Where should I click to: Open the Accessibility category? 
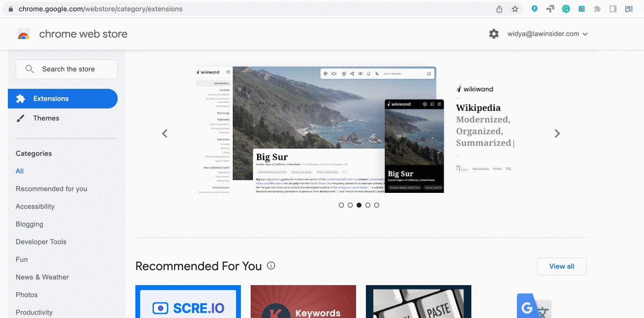tap(35, 207)
